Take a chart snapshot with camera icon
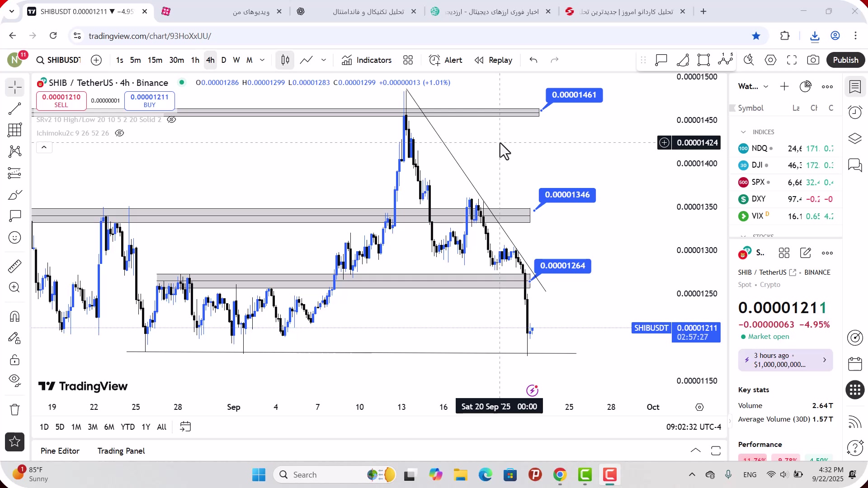The image size is (868, 488). point(813,60)
